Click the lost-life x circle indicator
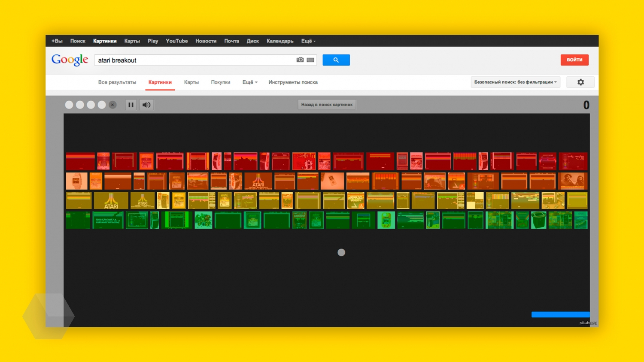 [x=112, y=105]
